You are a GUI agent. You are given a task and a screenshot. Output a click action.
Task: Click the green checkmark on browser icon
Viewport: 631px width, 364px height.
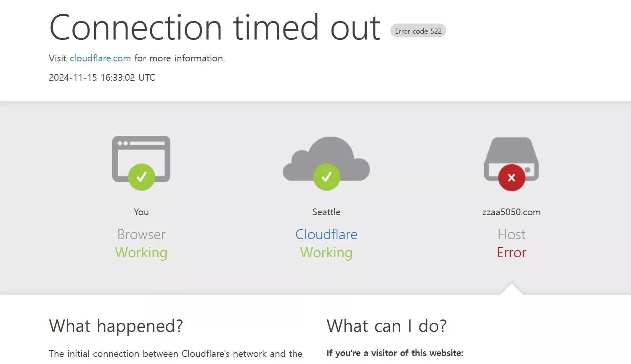click(x=141, y=177)
